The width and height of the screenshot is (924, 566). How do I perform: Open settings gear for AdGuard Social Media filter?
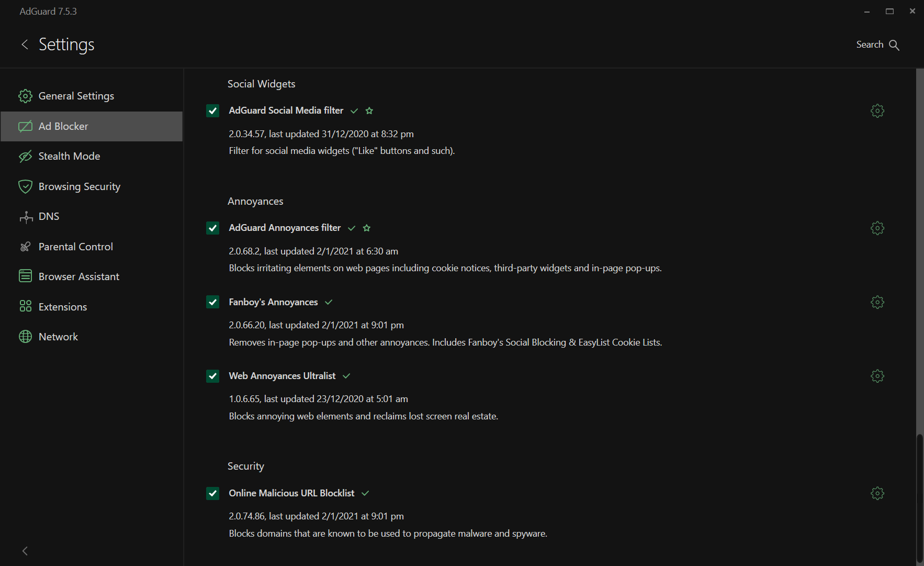coord(877,111)
